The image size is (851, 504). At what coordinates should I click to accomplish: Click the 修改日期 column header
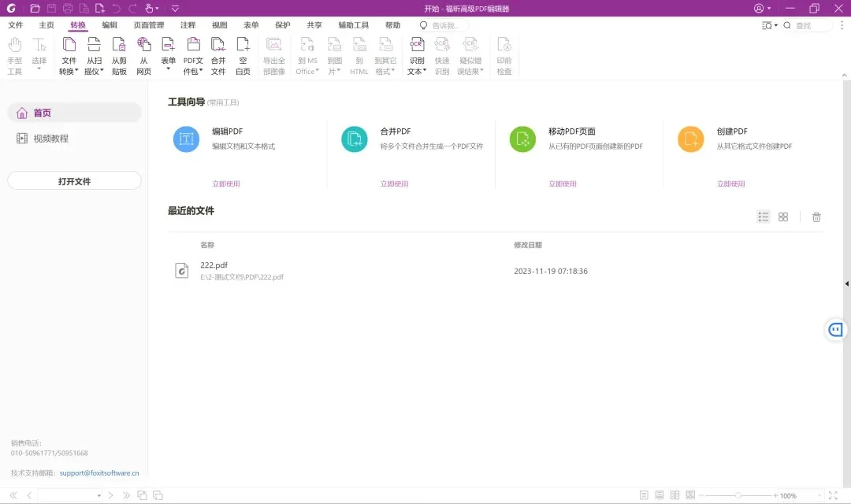[x=528, y=245]
